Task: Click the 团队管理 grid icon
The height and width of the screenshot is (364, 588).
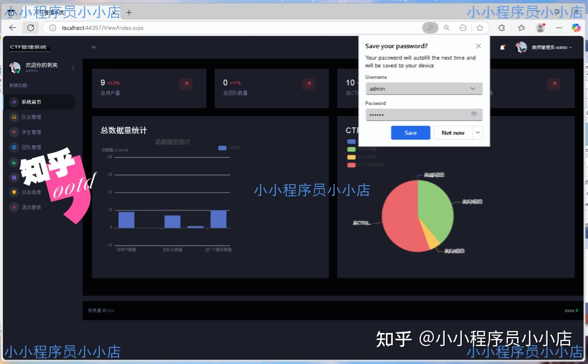Action: pos(14,147)
